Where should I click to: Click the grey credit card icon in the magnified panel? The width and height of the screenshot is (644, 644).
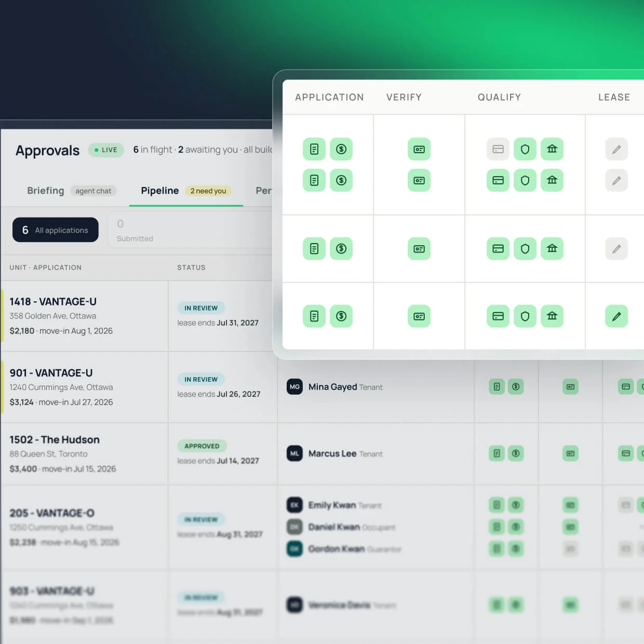[498, 149]
